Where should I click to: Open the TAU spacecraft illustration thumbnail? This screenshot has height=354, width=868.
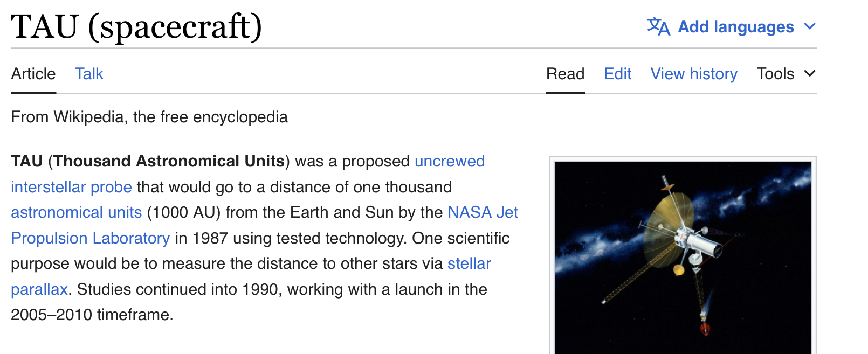683,258
